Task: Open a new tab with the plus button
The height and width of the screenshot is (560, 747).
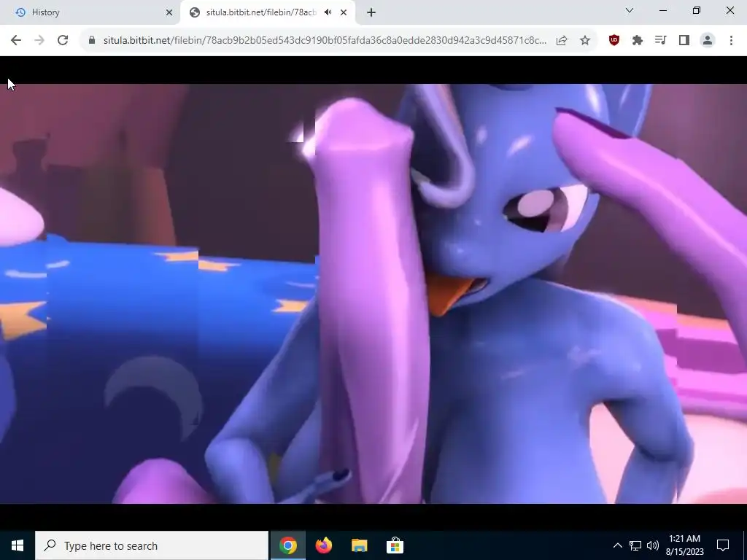Action: 371,12
